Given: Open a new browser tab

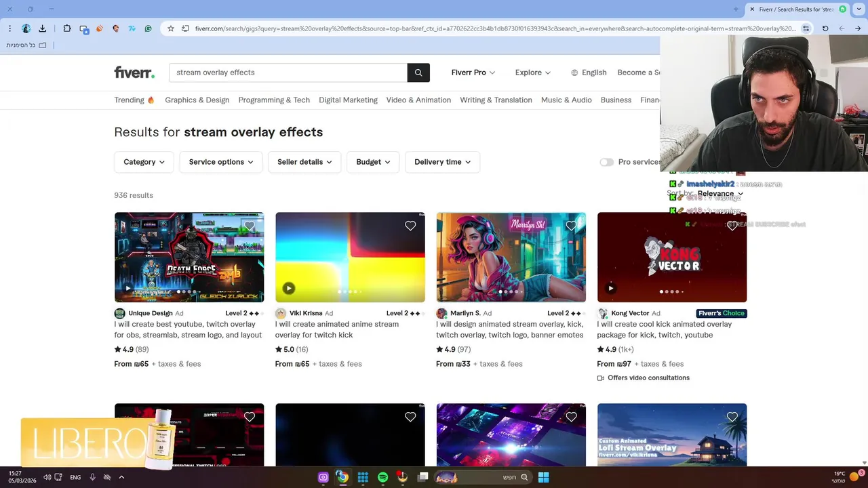Looking at the screenshot, I should point(736,9).
